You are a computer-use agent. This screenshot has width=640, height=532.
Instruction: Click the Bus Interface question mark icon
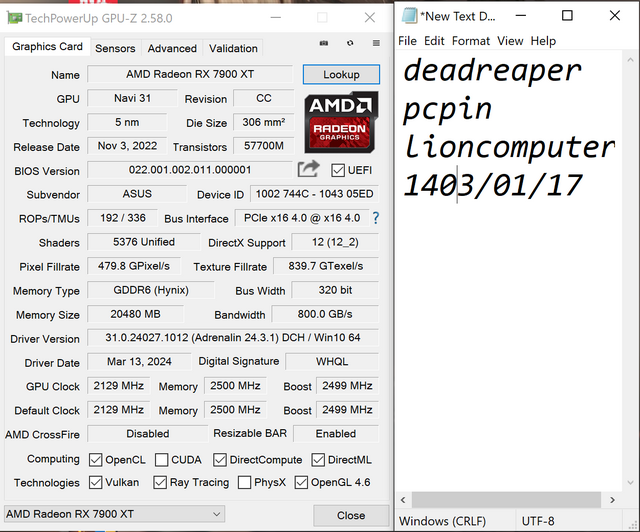pos(375,218)
